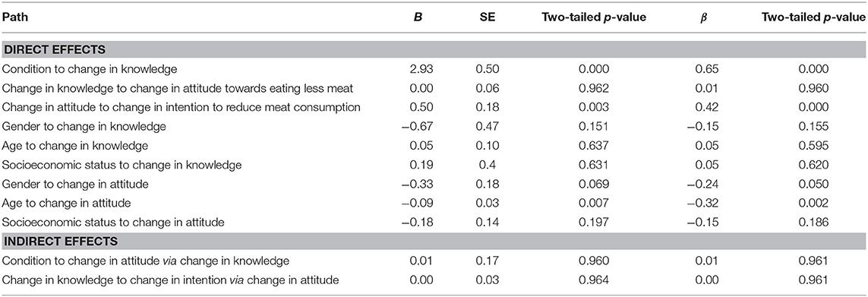Select the Condition to change in knowledge row

434,68
